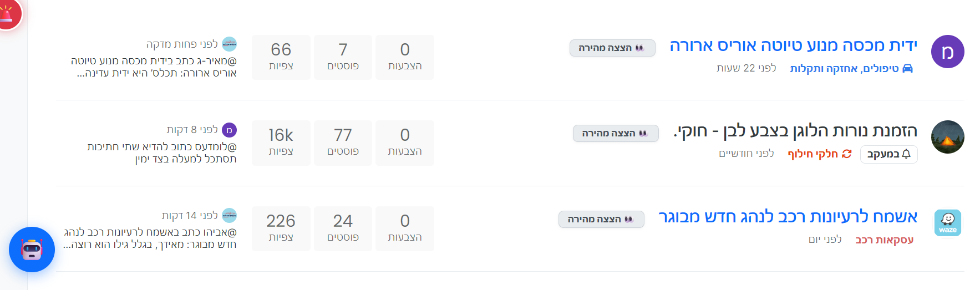Click 'הצצה מהירה' on the halogen bulbs topic
This screenshot has height=290, width=980.
(615, 134)
